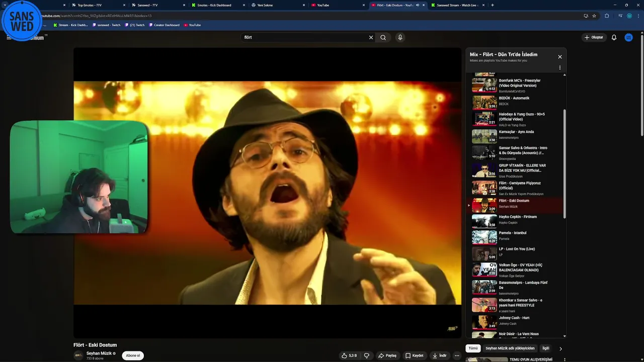The width and height of the screenshot is (644, 362).
Task: Open more actions menu under the video
Action: (x=457, y=355)
